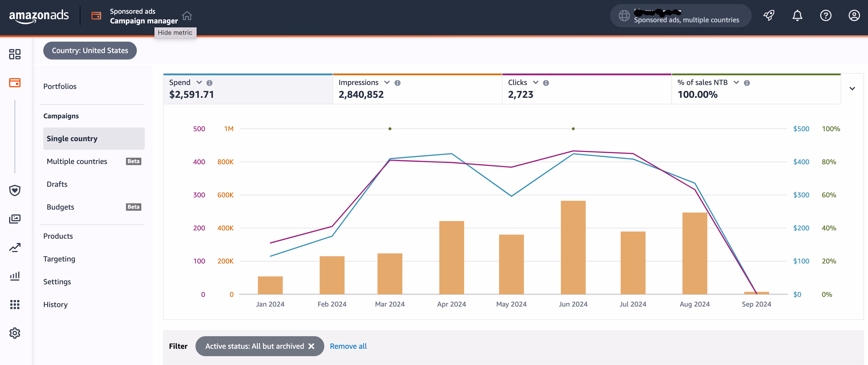Click the Remove all filters link
The image size is (868, 365).
click(348, 346)
